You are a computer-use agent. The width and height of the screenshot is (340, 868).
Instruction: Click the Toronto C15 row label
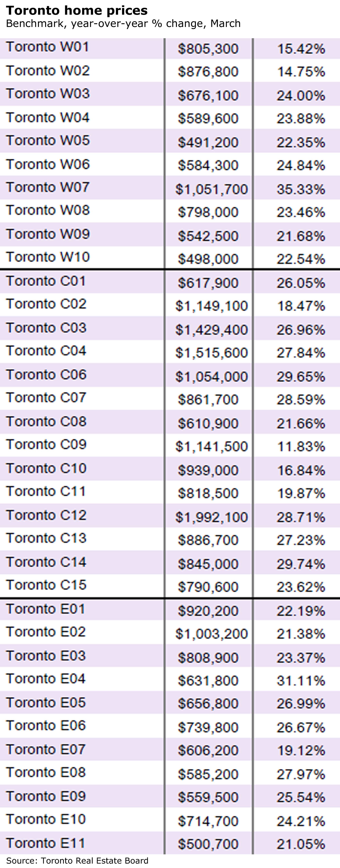coord(46,585)
